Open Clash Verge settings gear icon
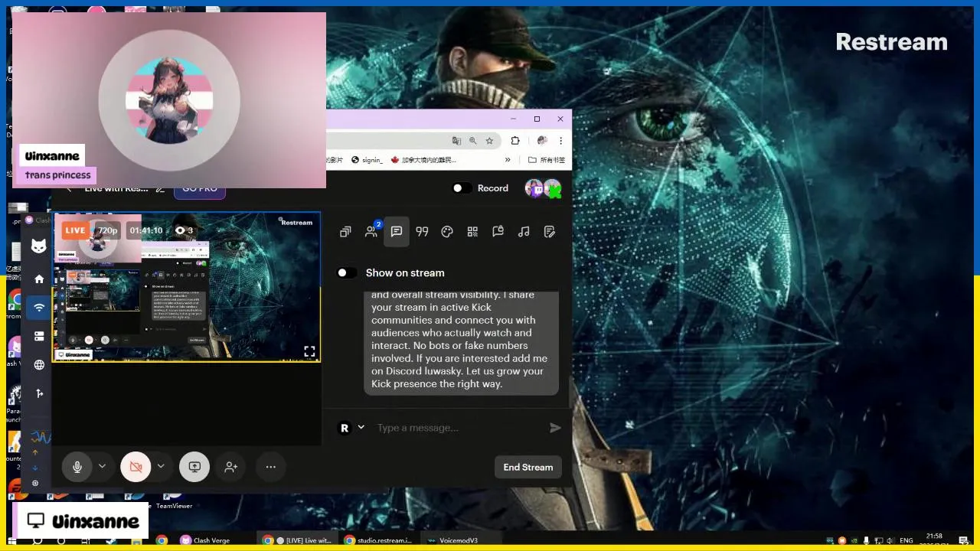 pos(35,483)
